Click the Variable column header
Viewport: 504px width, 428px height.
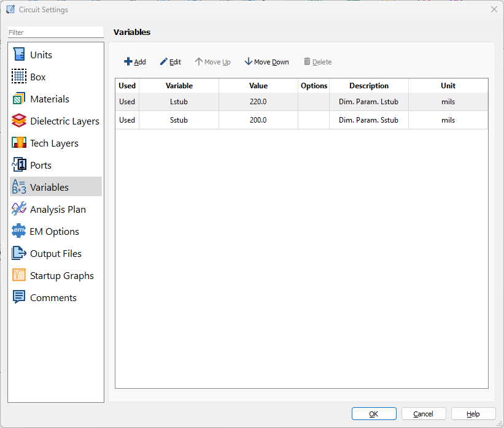[x=179, y=86]
